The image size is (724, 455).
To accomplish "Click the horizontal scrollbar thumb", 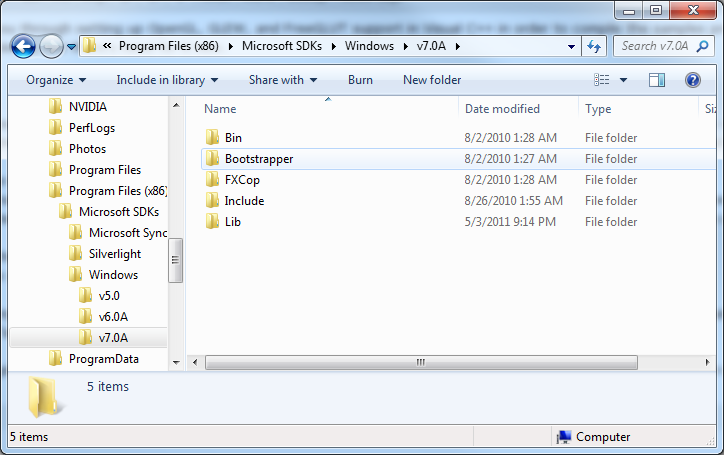I will [x=421, y=363].
